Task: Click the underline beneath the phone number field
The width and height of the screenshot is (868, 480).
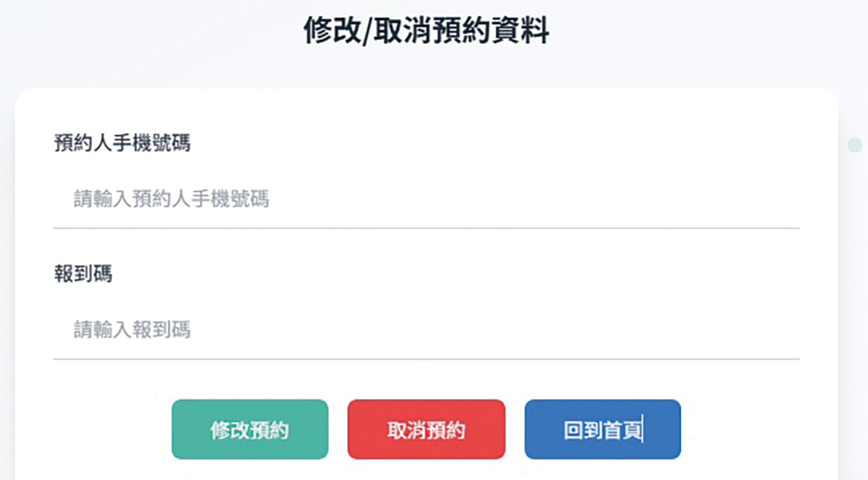Action: [x=426, y=228]
